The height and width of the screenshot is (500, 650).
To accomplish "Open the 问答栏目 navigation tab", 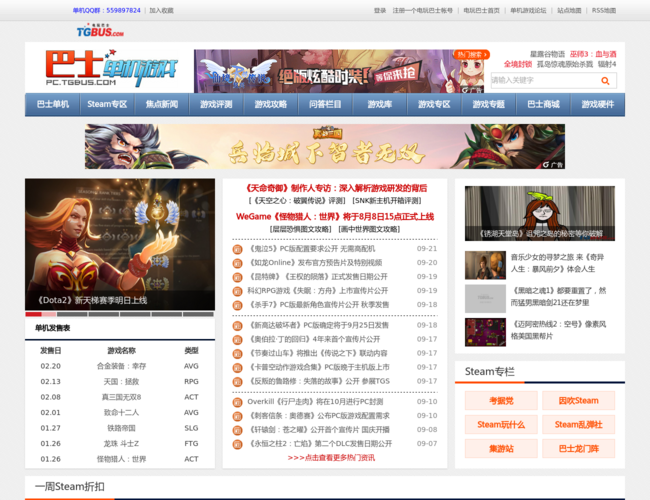I will pos(325,104).
